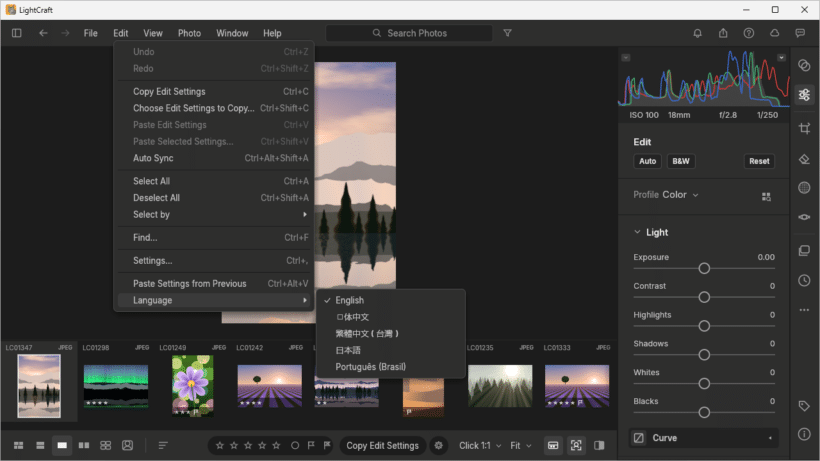This screenshot has width=820, height=461.
Task: Open the help question mark icon
Action: tap(749, 33)
